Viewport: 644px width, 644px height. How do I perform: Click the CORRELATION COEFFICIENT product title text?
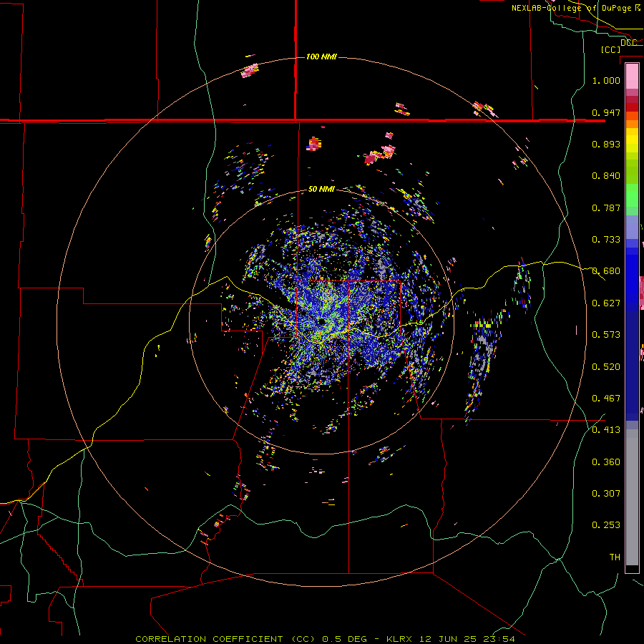pos(225,639)
